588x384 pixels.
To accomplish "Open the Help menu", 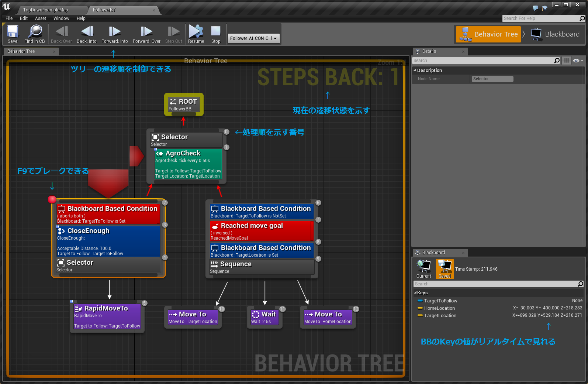I will click(x=81, y=18).
